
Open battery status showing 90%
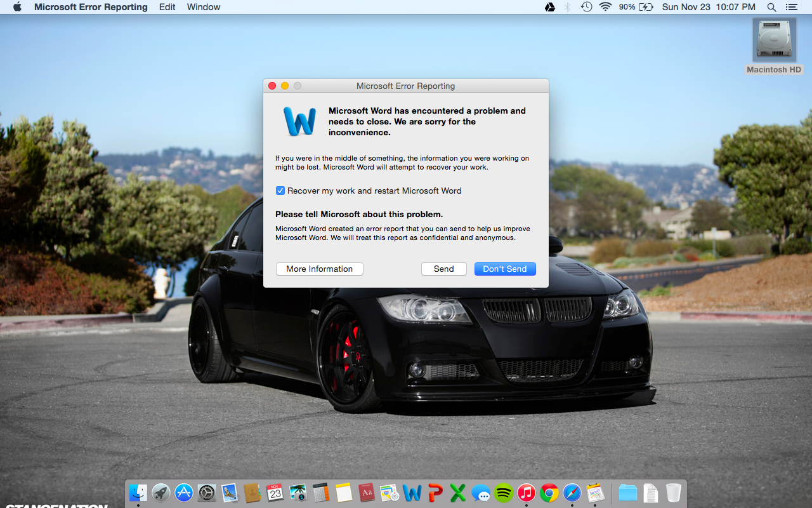636,7
